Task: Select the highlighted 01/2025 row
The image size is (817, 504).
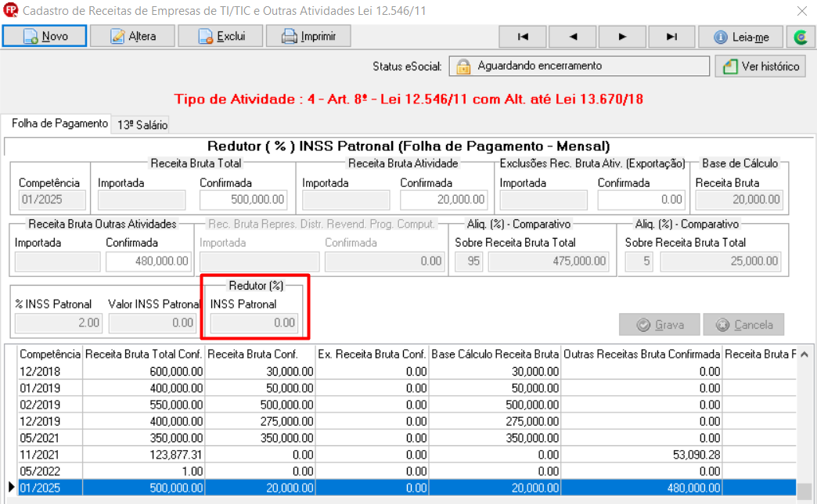Action: 406,488
